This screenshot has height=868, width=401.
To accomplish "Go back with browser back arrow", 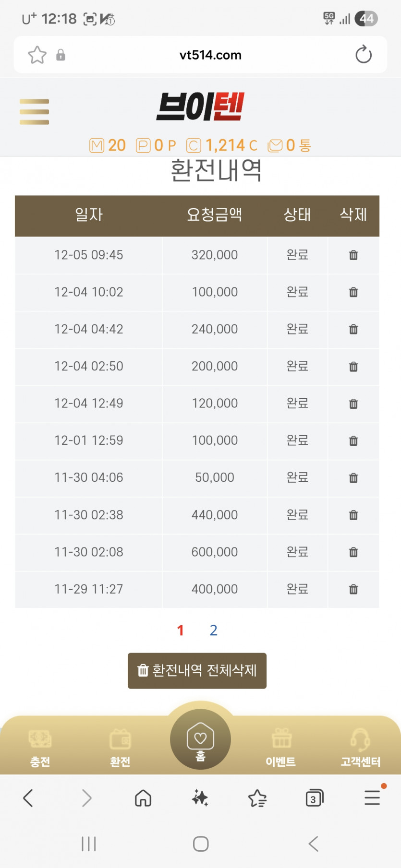I will coord(28,798).
